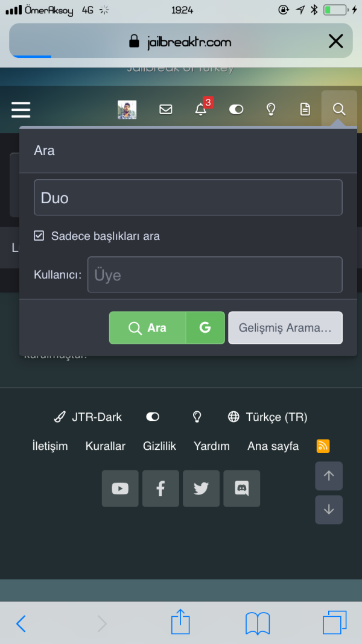
Task: Open notifications bell with 3 alerts
Action: pyautogui.click(x=201, y=109)
